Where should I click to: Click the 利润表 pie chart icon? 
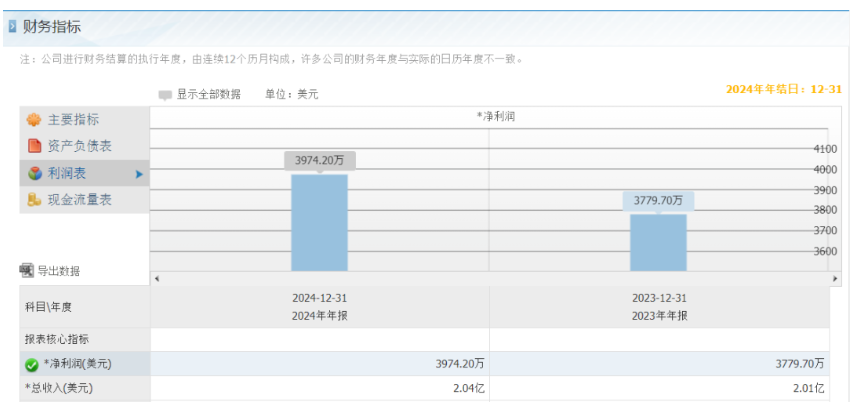coord(34,173)
